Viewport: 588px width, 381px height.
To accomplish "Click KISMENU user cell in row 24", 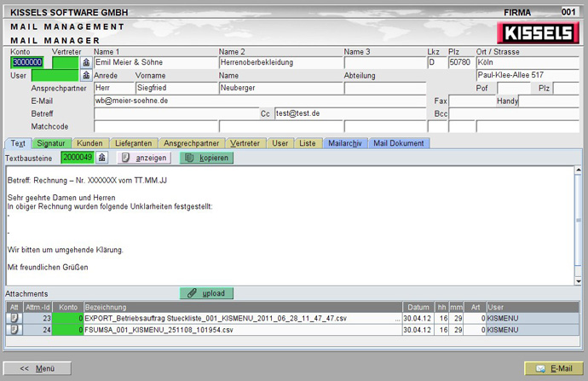I will click(533, 330).
